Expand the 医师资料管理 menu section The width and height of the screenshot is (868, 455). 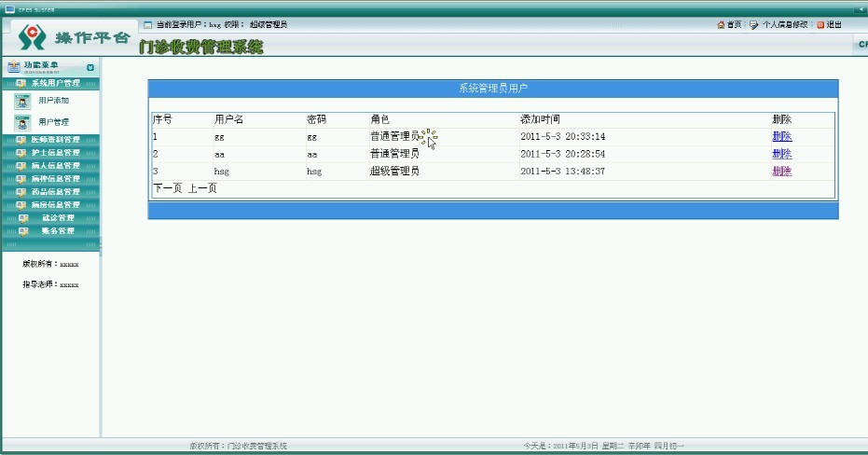pos(54,140)
